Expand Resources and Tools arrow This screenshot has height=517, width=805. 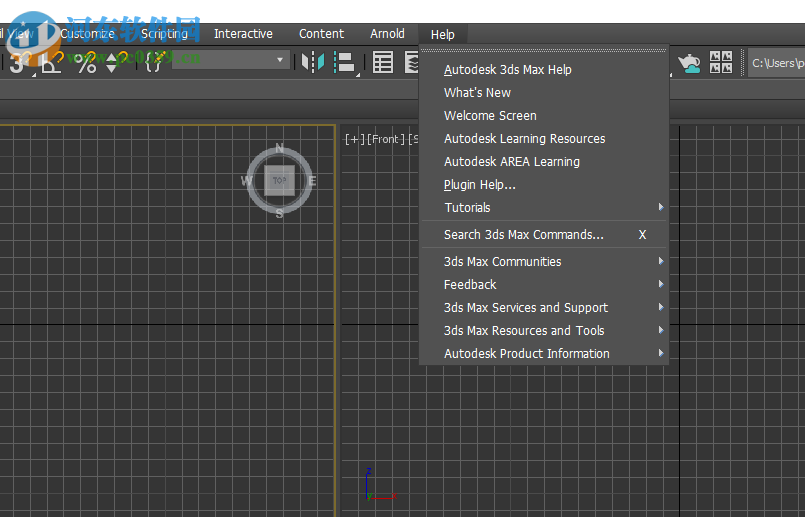coord(661,330)
